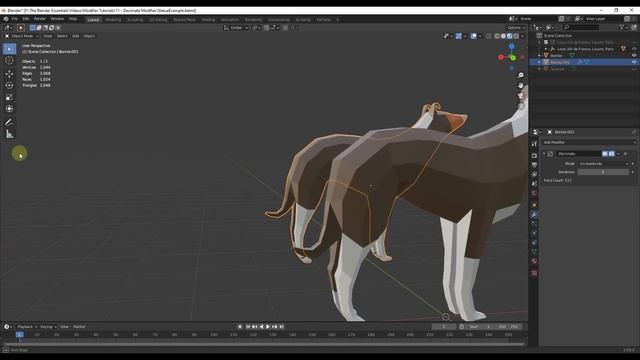Image resolution: width=640 pixels, height=360 pixels.
Task: Select the 3D Cursor tool
Action: pos(9,61)
